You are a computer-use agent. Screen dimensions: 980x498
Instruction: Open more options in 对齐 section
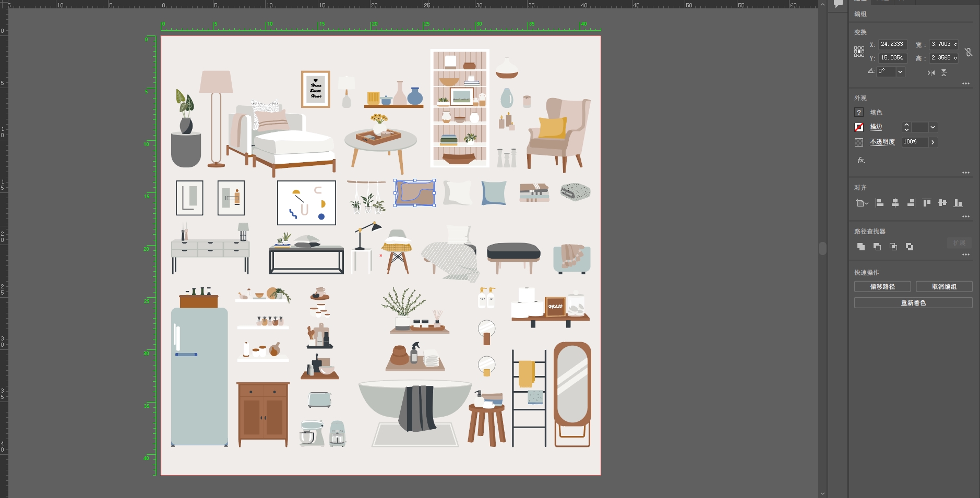tap(966, 216)
